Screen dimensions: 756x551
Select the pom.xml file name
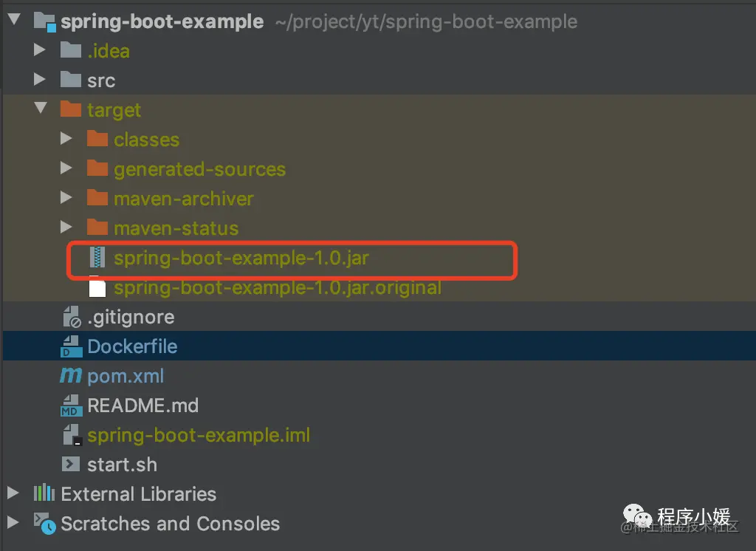(126, 377)
